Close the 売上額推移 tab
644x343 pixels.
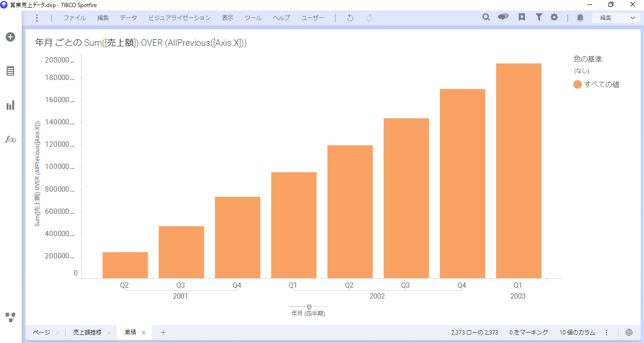pyautogui.click(x=109, y=333)
